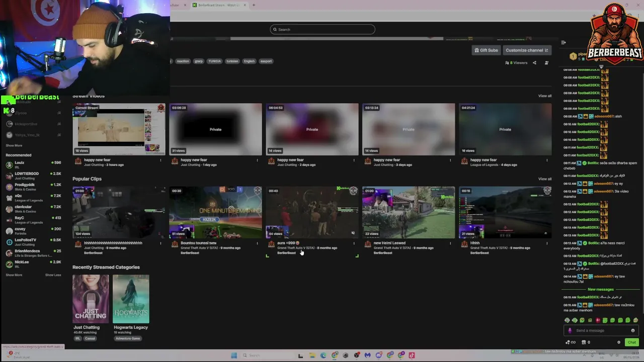Open options menu for Bountou tounsi clip

[257, 243]
